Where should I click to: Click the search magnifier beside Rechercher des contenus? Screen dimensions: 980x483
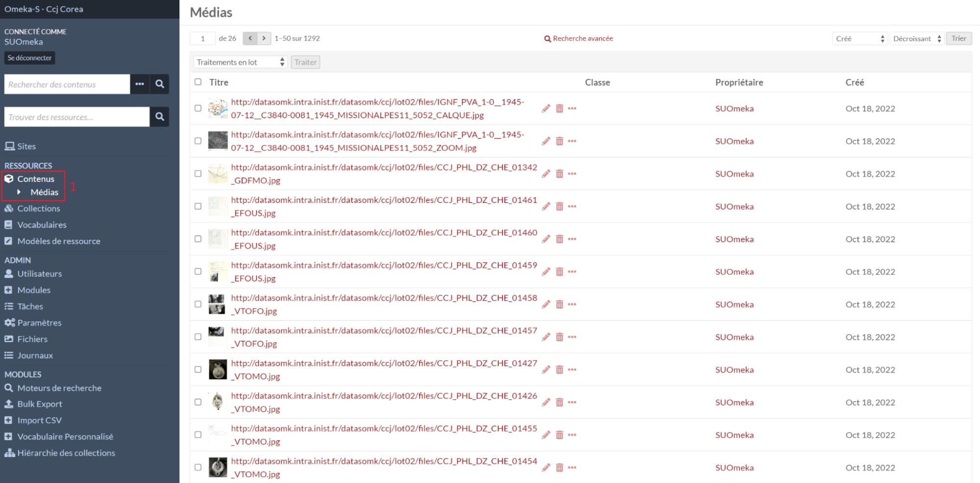pyautogui.click(x=159, y=84)
